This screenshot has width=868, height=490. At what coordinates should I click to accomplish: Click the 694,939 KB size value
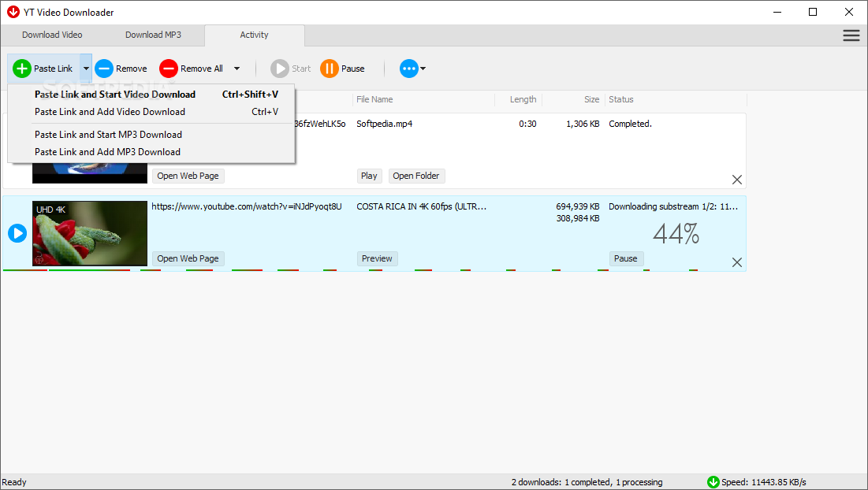tap(578, 206)
